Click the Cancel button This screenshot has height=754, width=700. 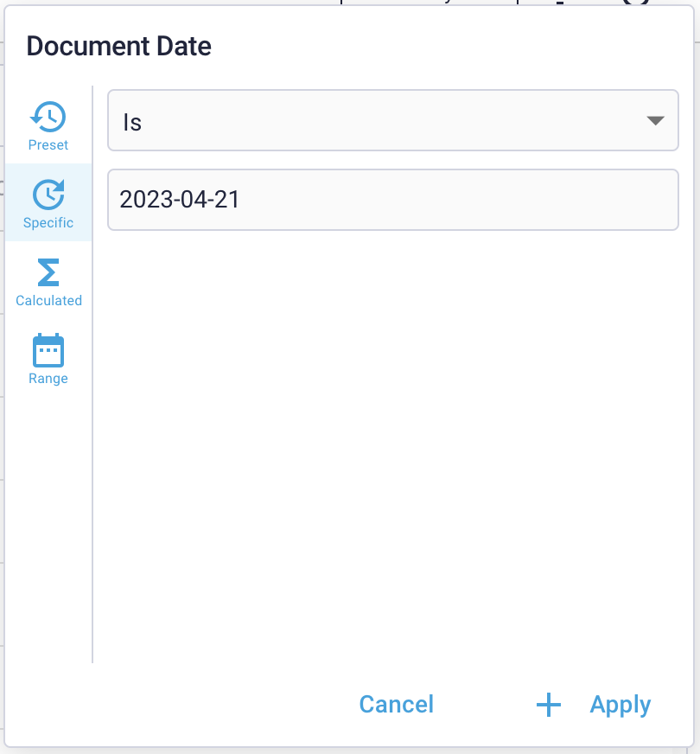pyautogui.click(x=396, y=705)
